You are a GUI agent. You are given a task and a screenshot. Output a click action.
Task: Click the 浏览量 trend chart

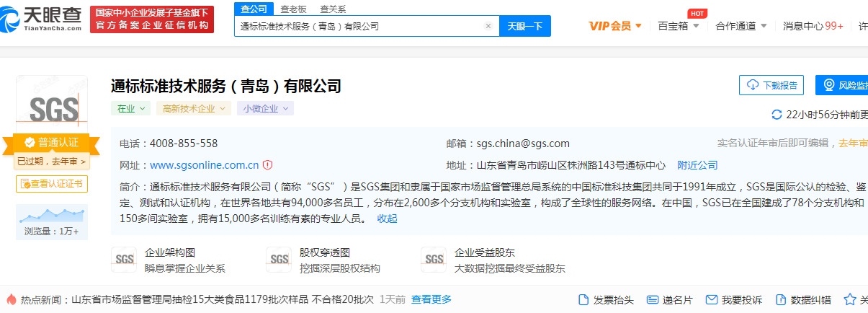(52, 215)
